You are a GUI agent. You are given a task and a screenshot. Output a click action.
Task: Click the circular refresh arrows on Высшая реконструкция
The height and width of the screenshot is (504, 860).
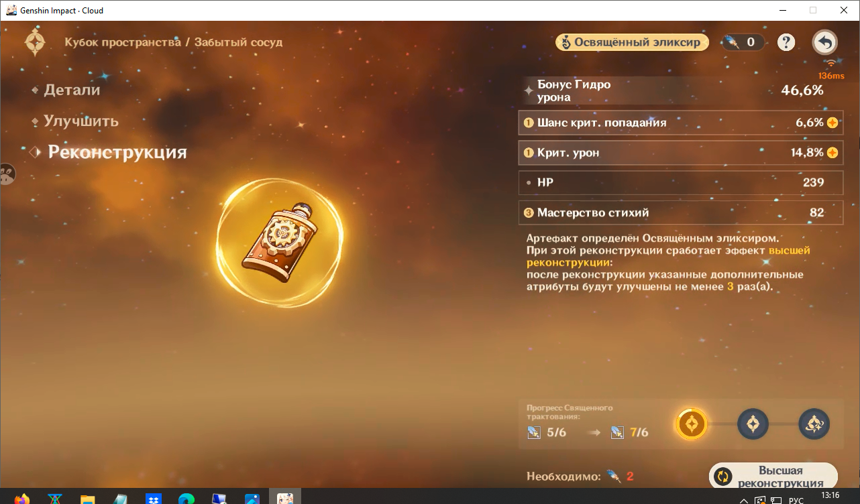tap(723, 477)
